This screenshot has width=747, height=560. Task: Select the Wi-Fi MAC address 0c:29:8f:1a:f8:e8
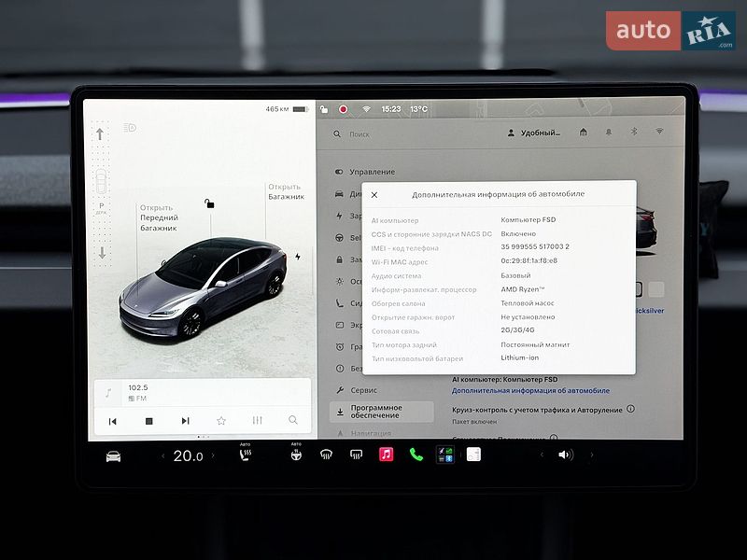(529, 260)
